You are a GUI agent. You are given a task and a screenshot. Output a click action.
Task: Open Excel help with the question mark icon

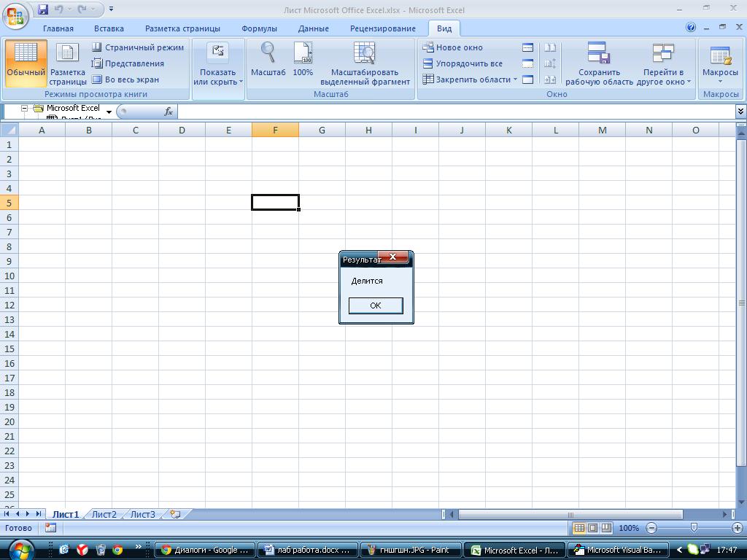pyautogui.click(x=691, y=28)
